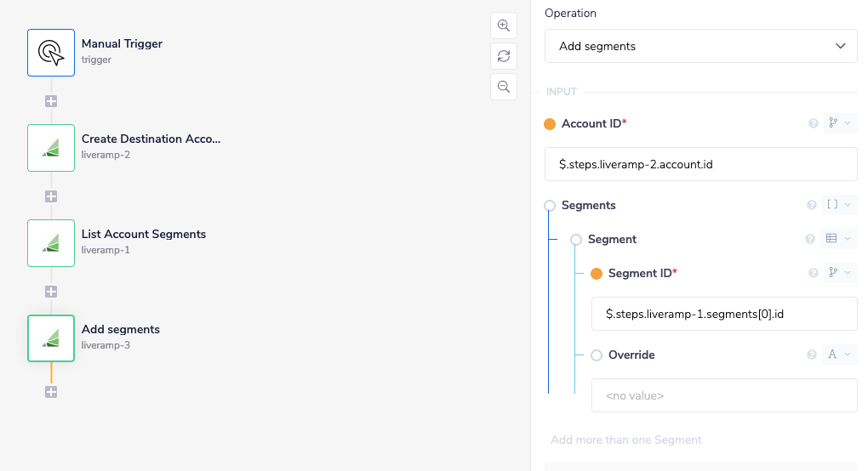The height and width of the screenshot is (471, 868).
Task: Click the Account ID jsonpath input field
Action: pyautogui.click(x=700, y=164)
